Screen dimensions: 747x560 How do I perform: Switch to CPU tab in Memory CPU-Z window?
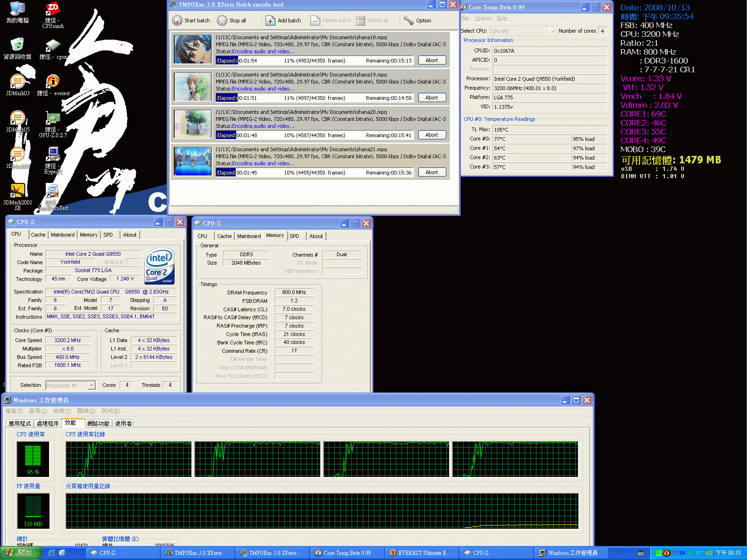203,236
